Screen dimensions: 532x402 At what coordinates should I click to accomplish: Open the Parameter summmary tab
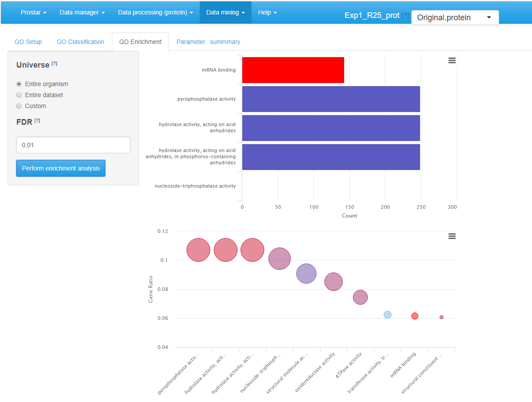click(208, 42)
